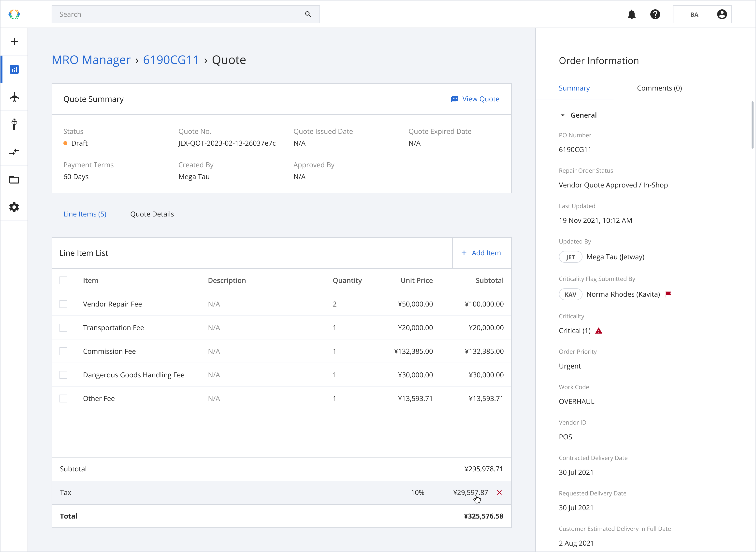Image resolution: width=756 pixels, height=552 pixels.
Task: Click the app logo in top-left corner
Action: [x=14, y=14]
